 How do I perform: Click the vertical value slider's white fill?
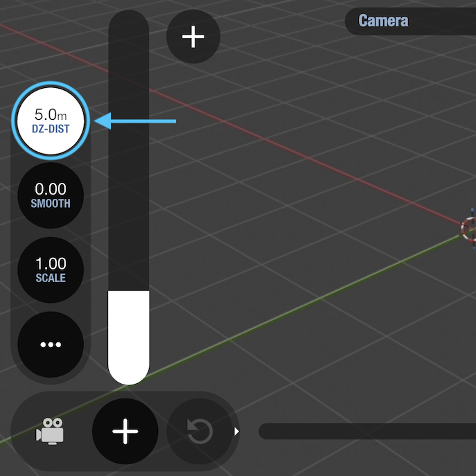click(129, 337)
